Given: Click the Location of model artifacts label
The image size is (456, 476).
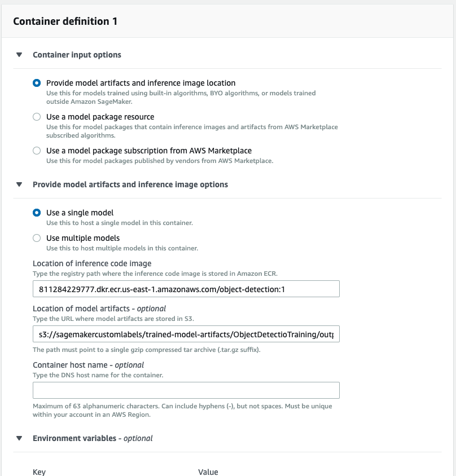Looking at the screenshot, I should [99, 308].
